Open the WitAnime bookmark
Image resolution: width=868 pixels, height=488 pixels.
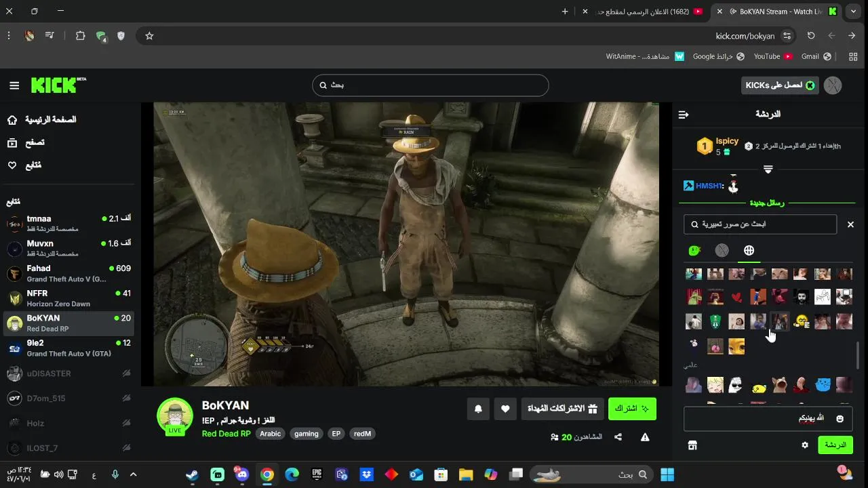645,56
